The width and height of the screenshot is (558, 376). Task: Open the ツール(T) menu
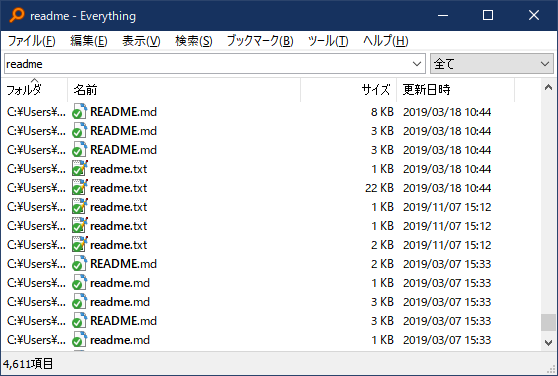click(x=328, y=41)
